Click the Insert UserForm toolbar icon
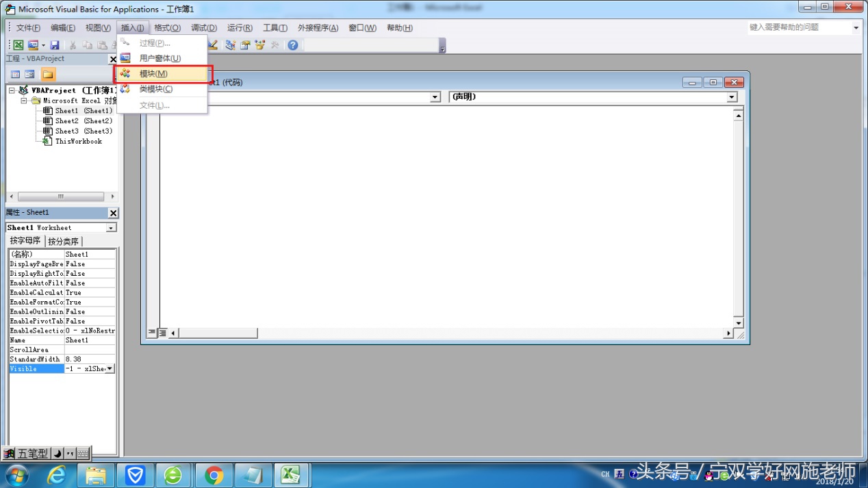The width and height of the screenshot is (868, 488). (33, 45)
